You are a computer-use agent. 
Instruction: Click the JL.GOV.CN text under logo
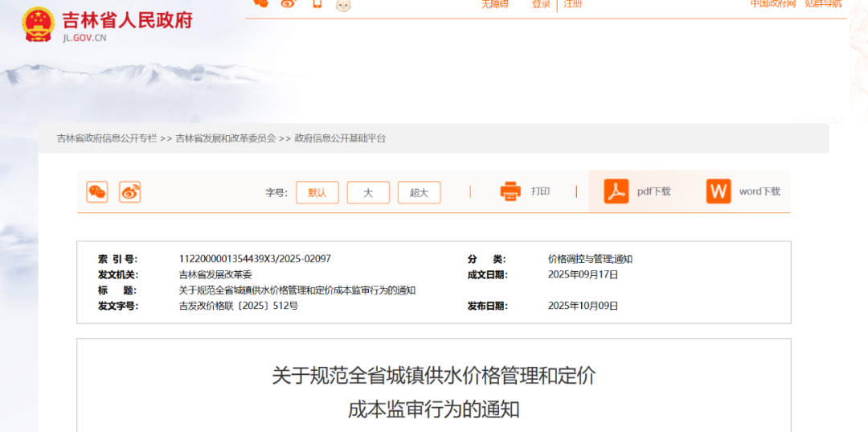pos(84,39)
